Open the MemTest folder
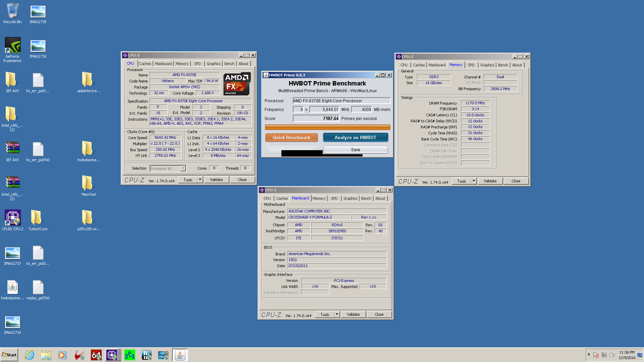 (x=89, y=186)
